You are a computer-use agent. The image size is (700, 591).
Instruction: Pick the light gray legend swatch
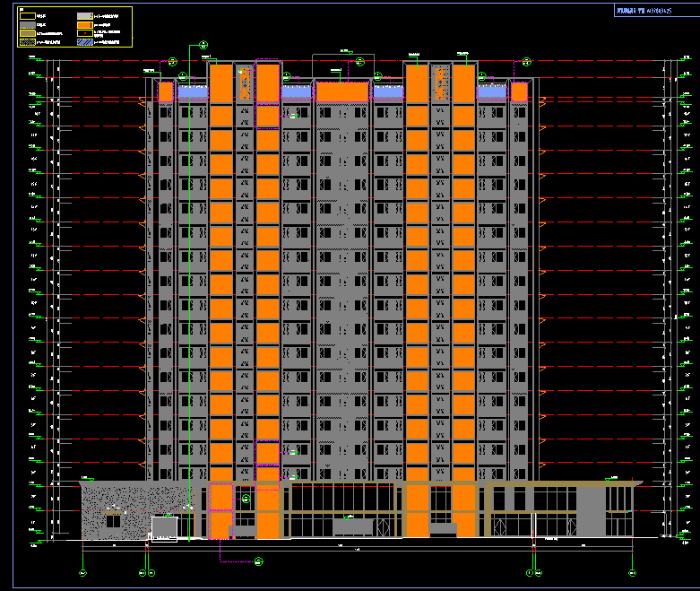pyautogui.click(x=85, y=16)
